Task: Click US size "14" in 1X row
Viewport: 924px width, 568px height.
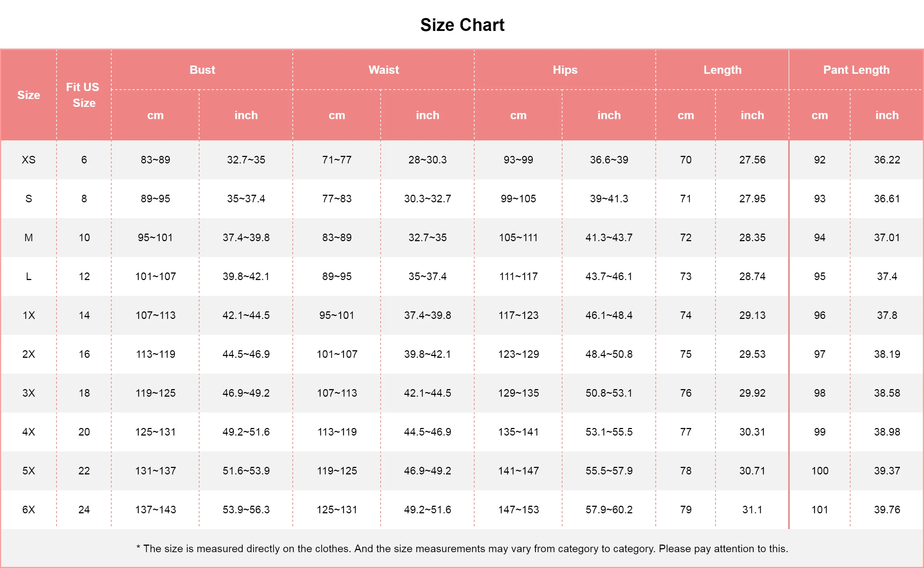Action: [x=84, y=316]
